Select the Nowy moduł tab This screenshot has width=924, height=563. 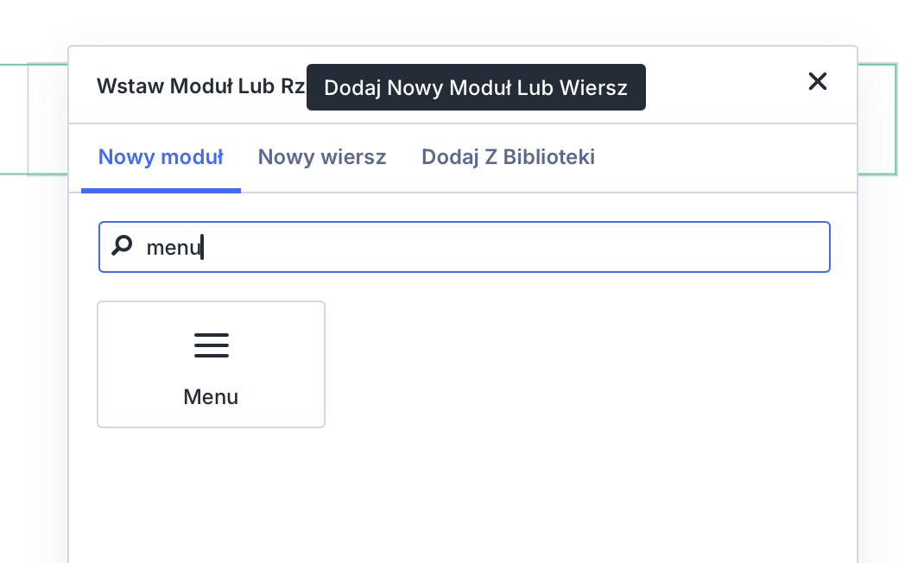click(x=161, y=157)
